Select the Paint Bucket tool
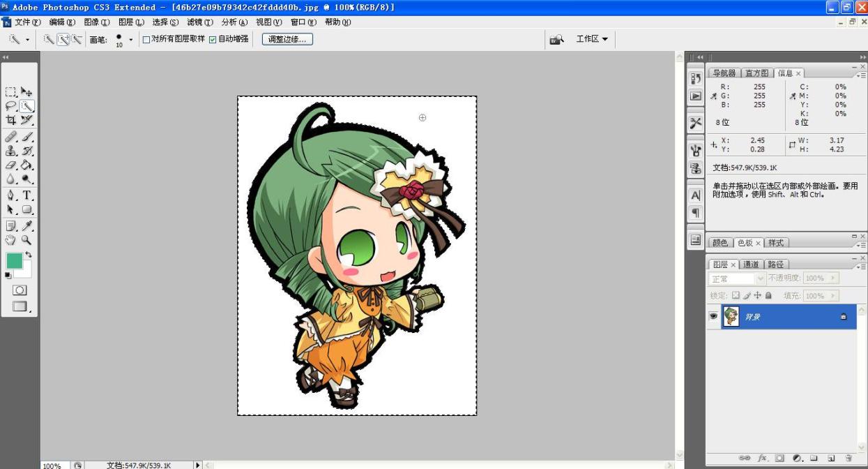868x469 pixels. click(26, 165)
